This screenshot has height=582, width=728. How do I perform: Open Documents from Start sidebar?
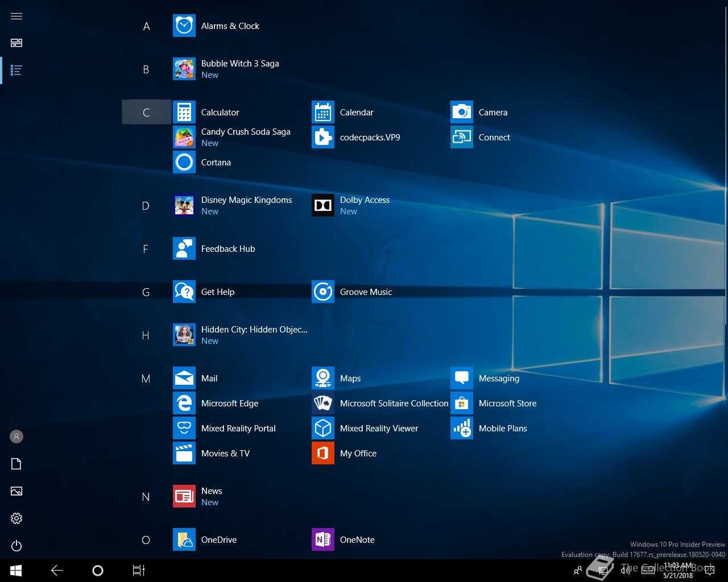[x=16, y=464]
